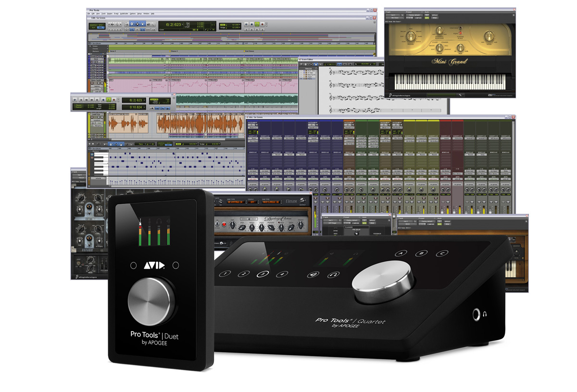Click green Play button in Transport window

[109, 99]
